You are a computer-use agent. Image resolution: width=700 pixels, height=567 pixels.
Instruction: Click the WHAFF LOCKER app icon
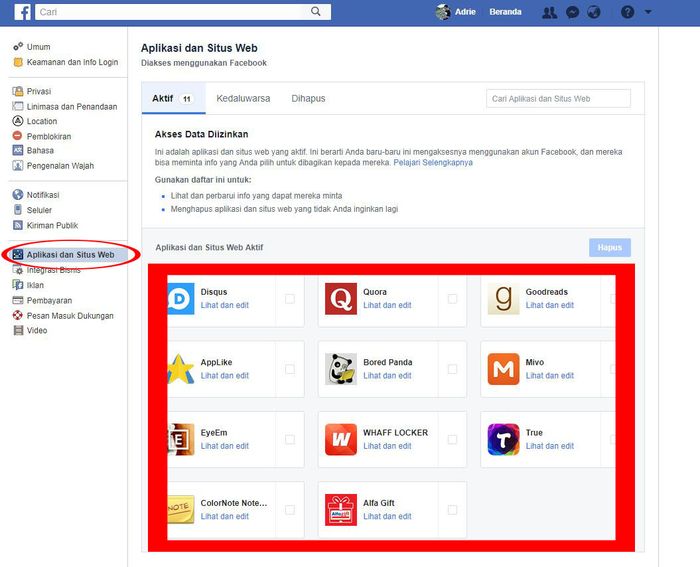341,439
